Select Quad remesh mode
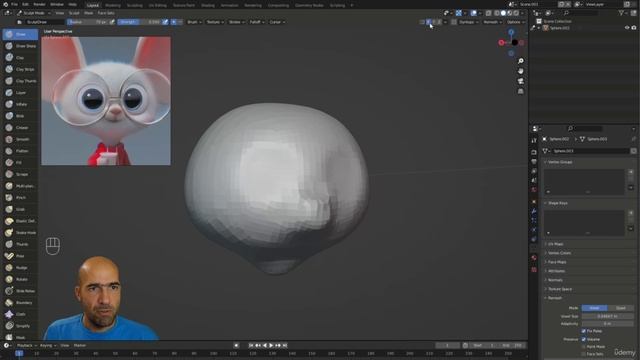Viewport: 640px width, 360px height. pos(620,308)
